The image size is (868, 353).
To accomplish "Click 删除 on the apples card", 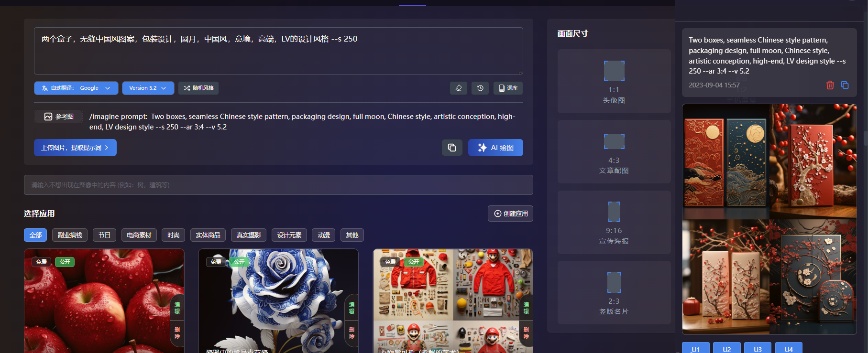I will click(x=177, y=333).
